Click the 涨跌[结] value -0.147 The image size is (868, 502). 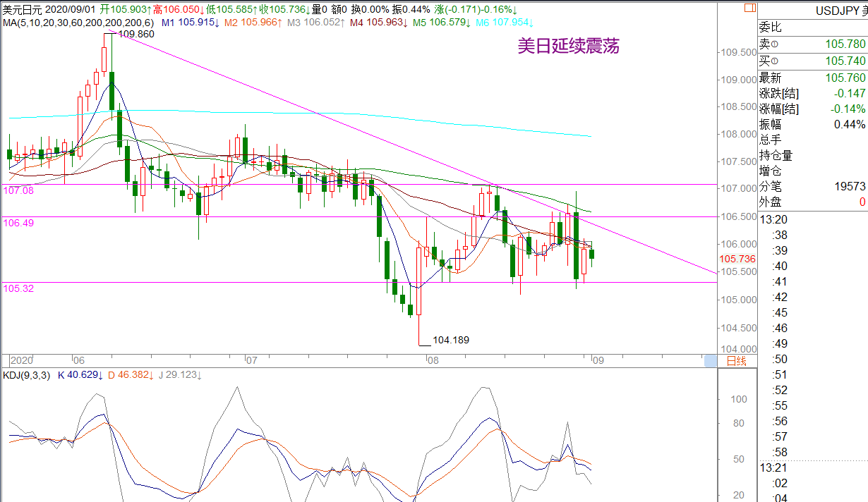coord(850,94)
